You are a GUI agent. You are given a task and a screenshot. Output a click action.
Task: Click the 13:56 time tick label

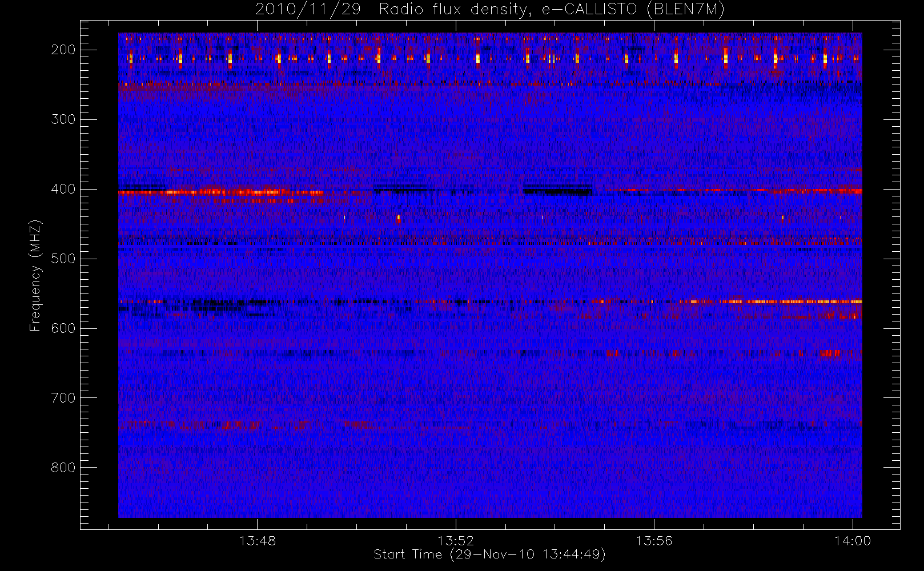click(654, 541)
